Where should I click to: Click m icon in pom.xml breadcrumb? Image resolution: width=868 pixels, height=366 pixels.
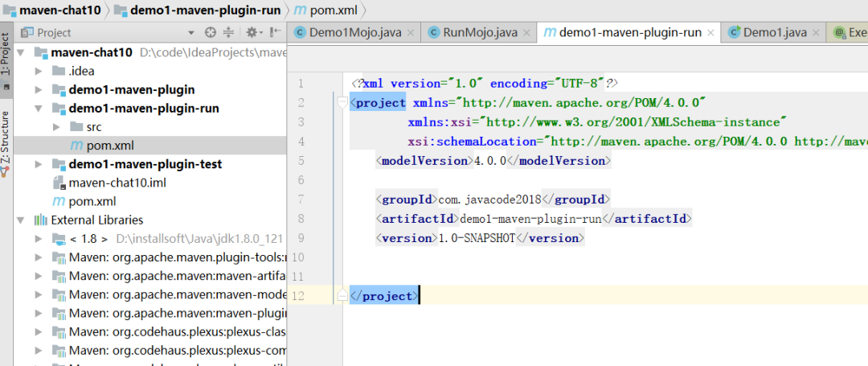pos(300,10)
